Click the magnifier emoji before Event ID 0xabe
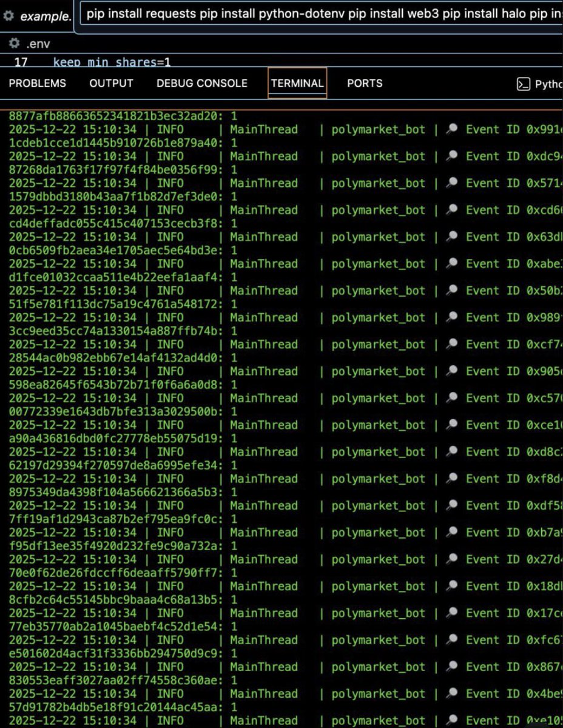The width and height of the screenshot is (563, 728). (x=451, y=264)
